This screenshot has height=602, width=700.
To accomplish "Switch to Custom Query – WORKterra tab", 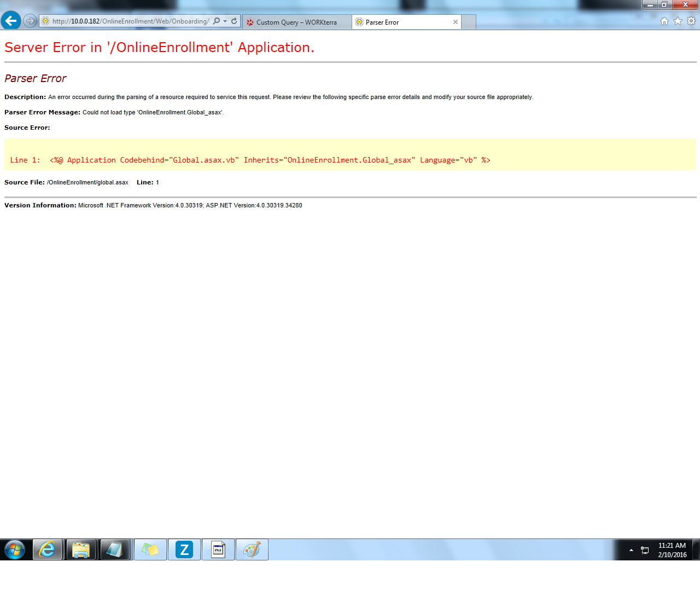I will (296, 22).
